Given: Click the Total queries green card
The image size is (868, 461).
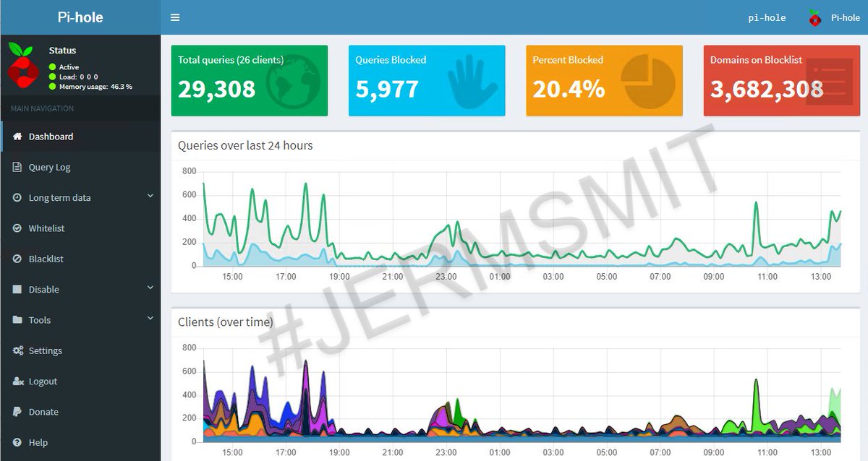Looking at the screenshot, I should [x=250, y=81].
